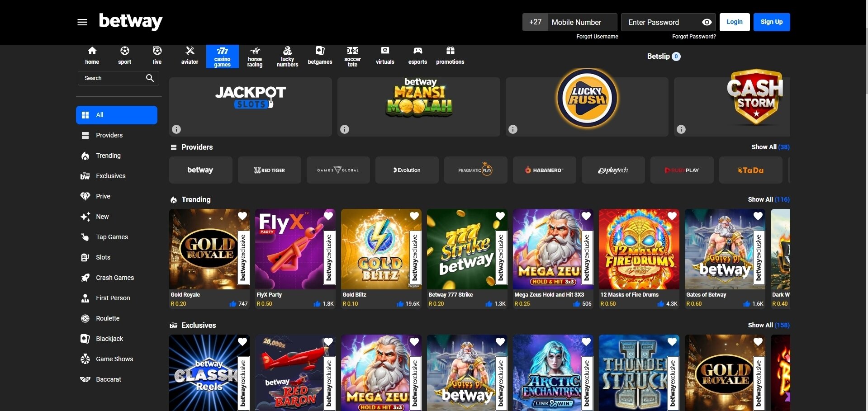Click the Login button
The width and height of the screenshot is (868, 411).
735,22
